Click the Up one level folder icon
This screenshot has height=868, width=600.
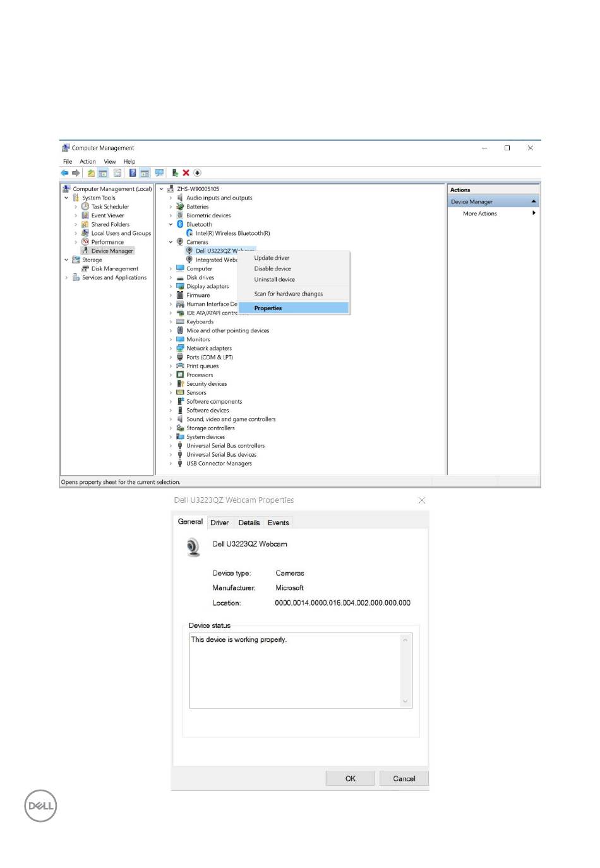tap(91, 172)
